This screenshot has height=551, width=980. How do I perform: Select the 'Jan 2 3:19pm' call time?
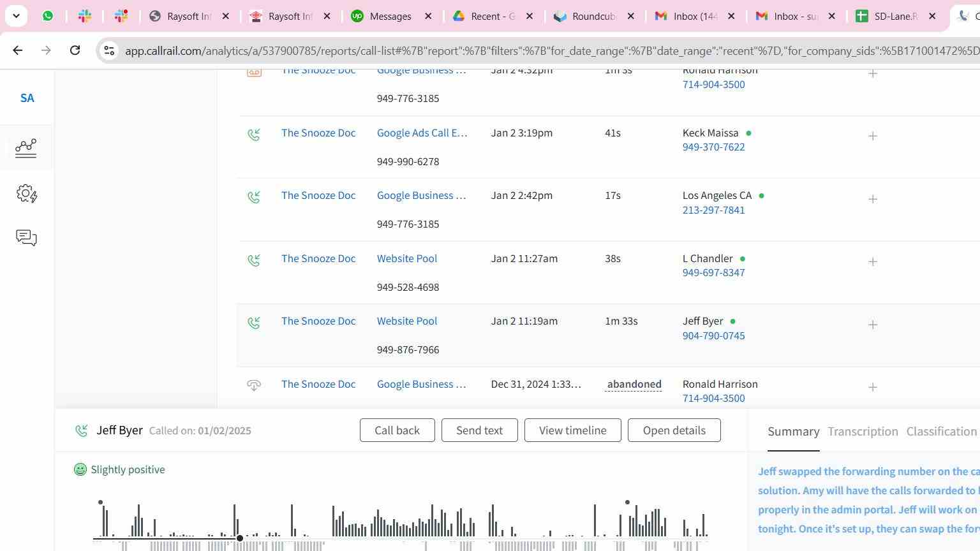tap(522, 133)
